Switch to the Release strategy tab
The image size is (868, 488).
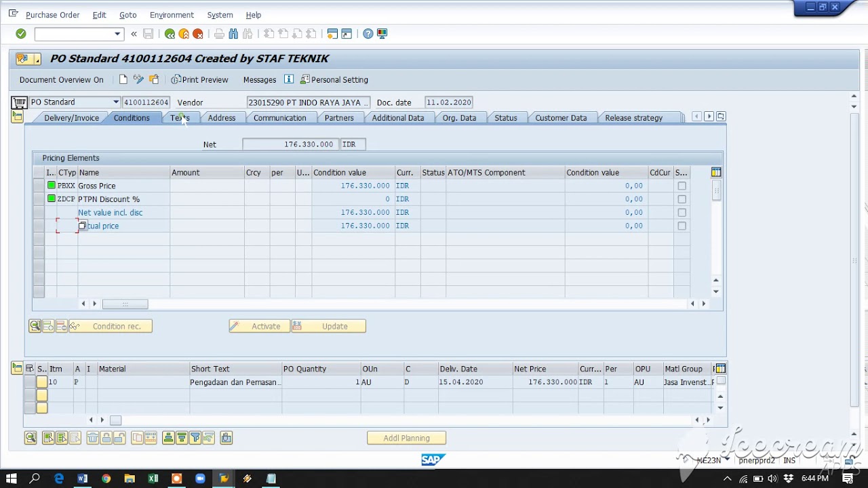[633, 118]
